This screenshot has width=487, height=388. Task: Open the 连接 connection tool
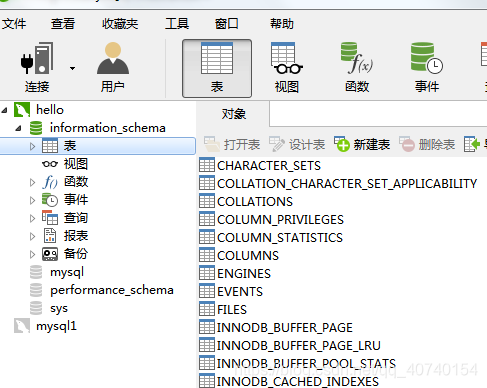tap(37, 68)
